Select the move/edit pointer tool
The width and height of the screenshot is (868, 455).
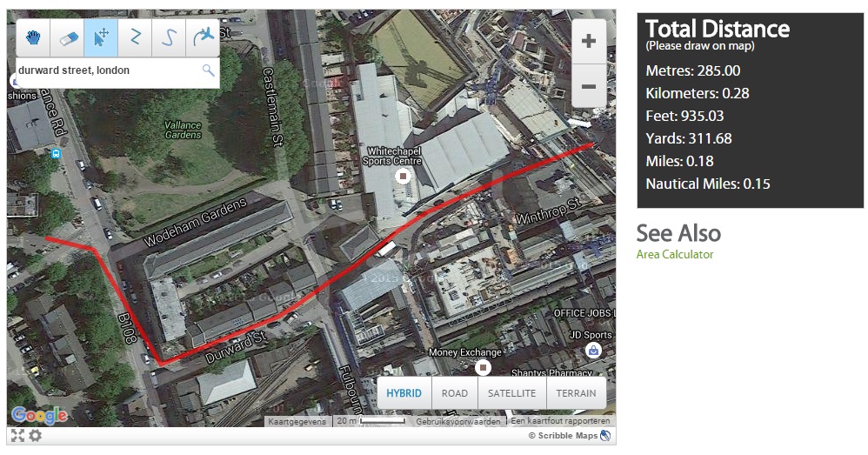[x=101, y=37]
